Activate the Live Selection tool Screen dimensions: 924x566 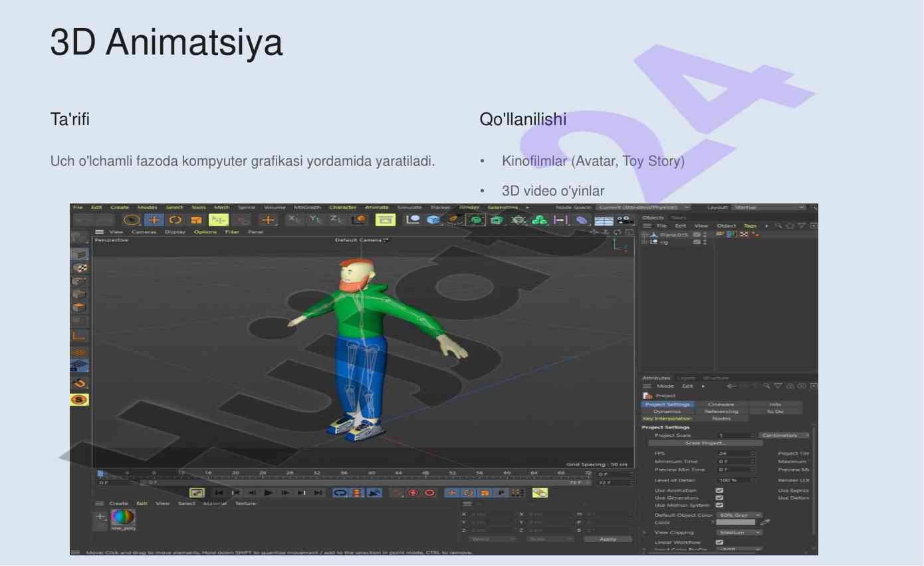132,219
